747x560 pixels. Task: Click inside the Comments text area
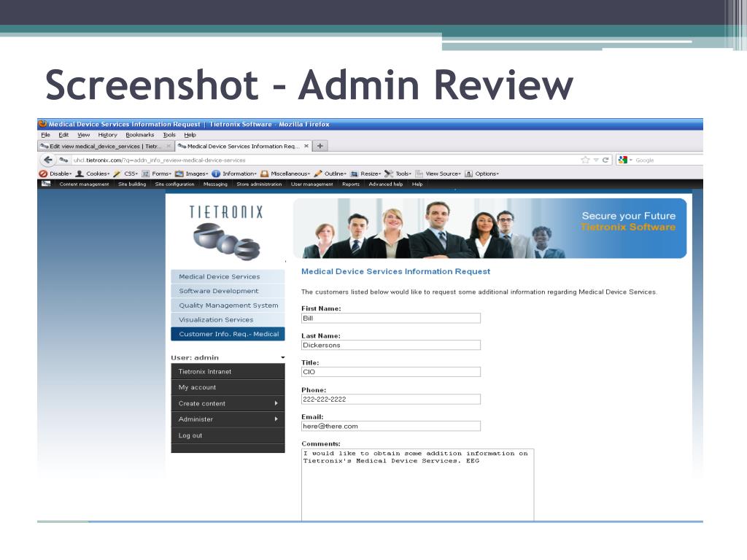pyautogui.click(x=418, y=485)
